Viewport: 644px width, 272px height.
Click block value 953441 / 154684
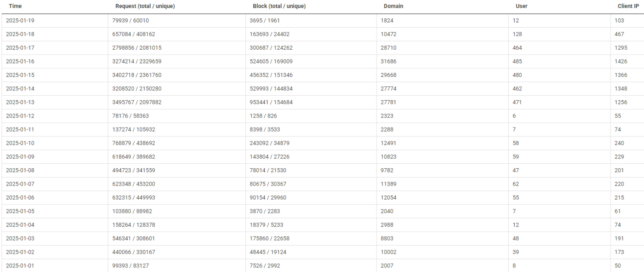(x=271, y=102)
